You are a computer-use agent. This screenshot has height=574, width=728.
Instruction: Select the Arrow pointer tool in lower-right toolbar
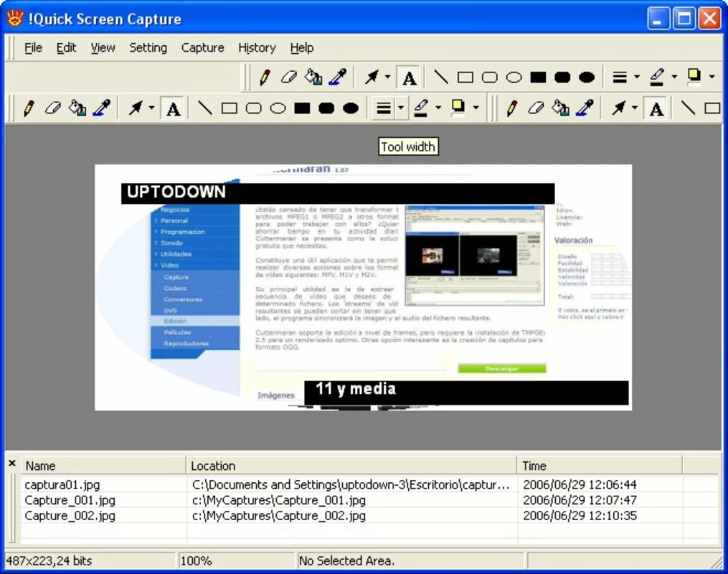[x=619, y=108]
